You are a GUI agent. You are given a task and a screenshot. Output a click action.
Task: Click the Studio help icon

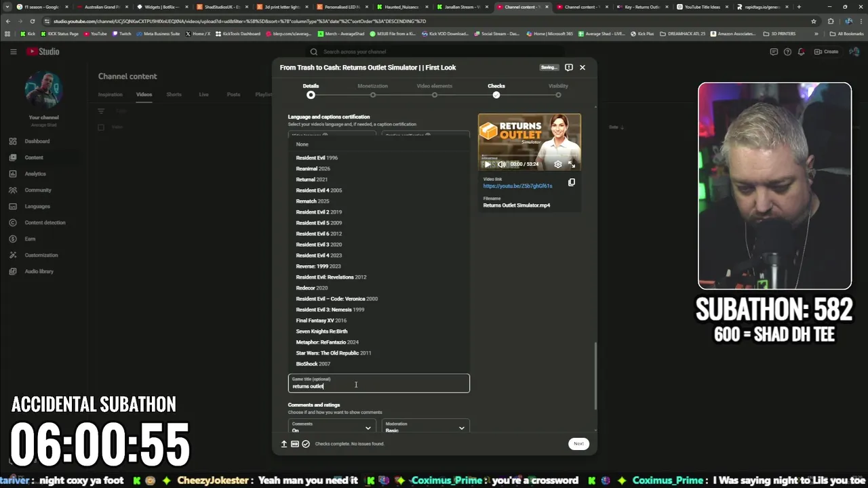pyautogui.click(x=787, y=52)
